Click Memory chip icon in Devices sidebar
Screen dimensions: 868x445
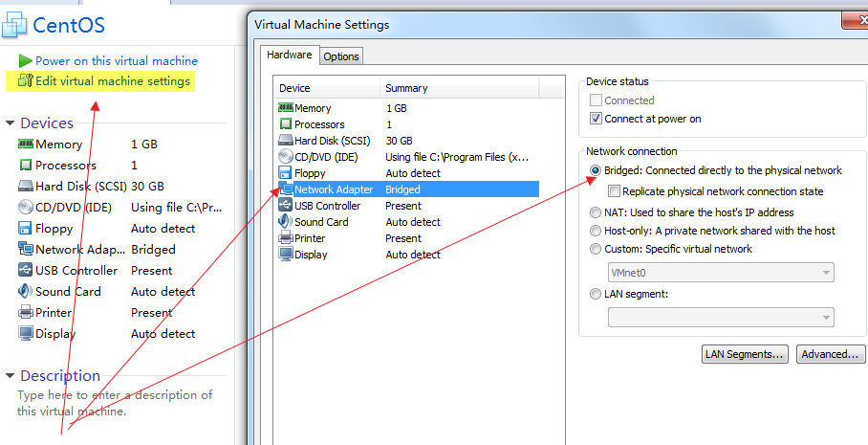tap(26, 145)
